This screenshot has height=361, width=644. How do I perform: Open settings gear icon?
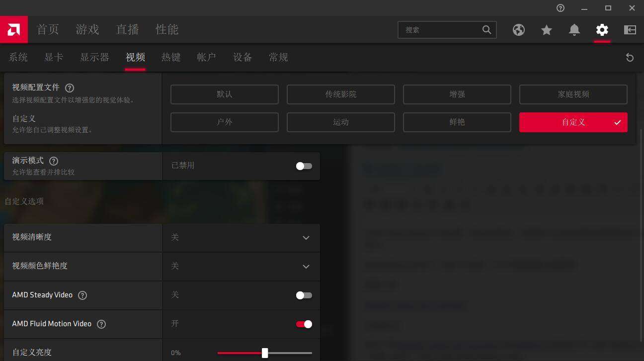click(x=602, y=30)
